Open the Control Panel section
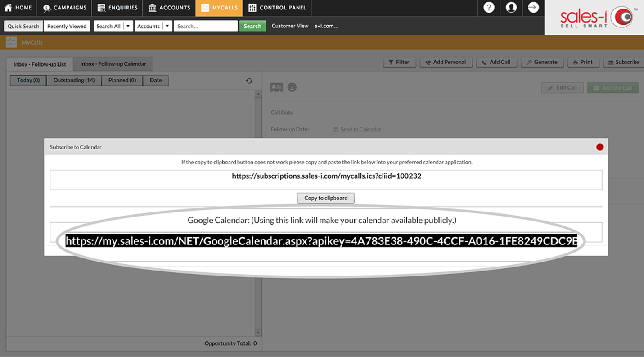The image size is (644, 357). (x=277, y=8)
